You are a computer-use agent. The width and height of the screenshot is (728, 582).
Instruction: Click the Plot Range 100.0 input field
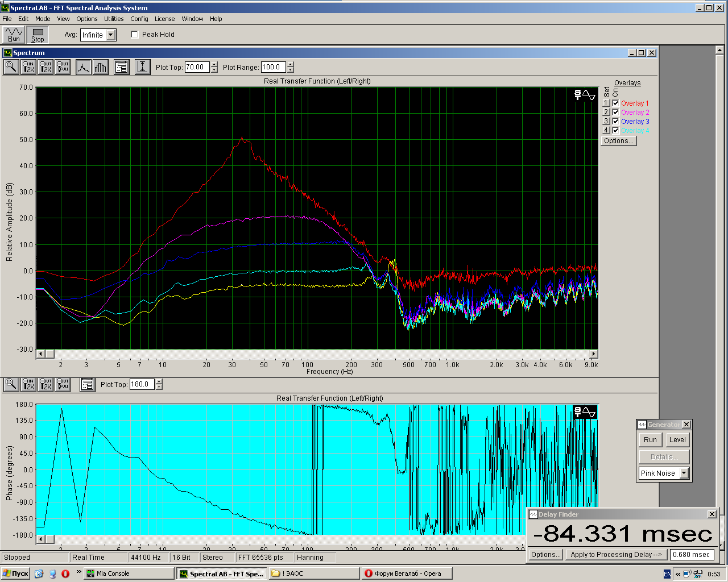274,67
